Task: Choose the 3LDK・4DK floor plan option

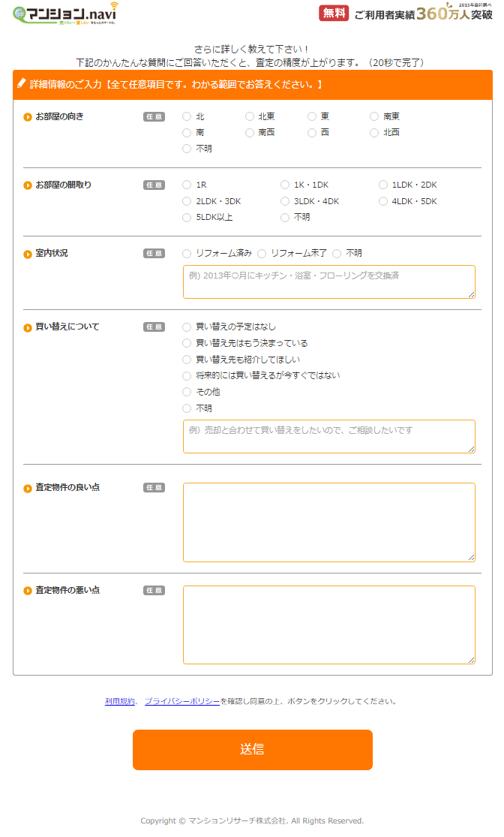Action: (x=285, y=201)
